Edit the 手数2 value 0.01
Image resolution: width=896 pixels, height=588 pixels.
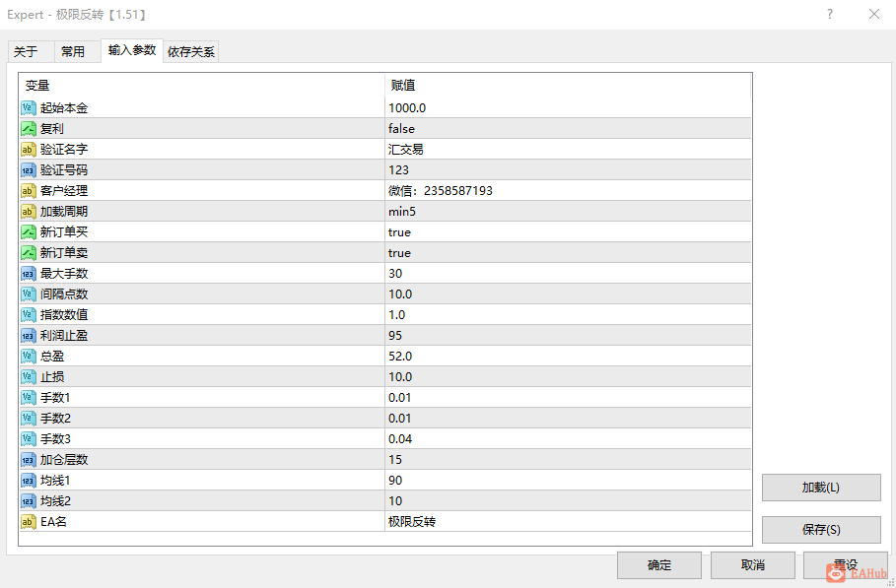click(x=568, y=419)
